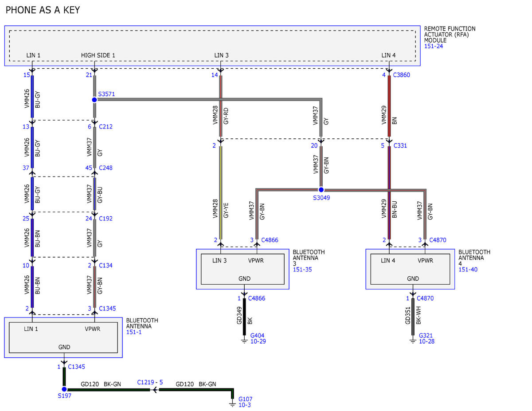This screenshot has width=532, height=411.
Task: Open connector C192 details
Action: click(x=106, y=218)
